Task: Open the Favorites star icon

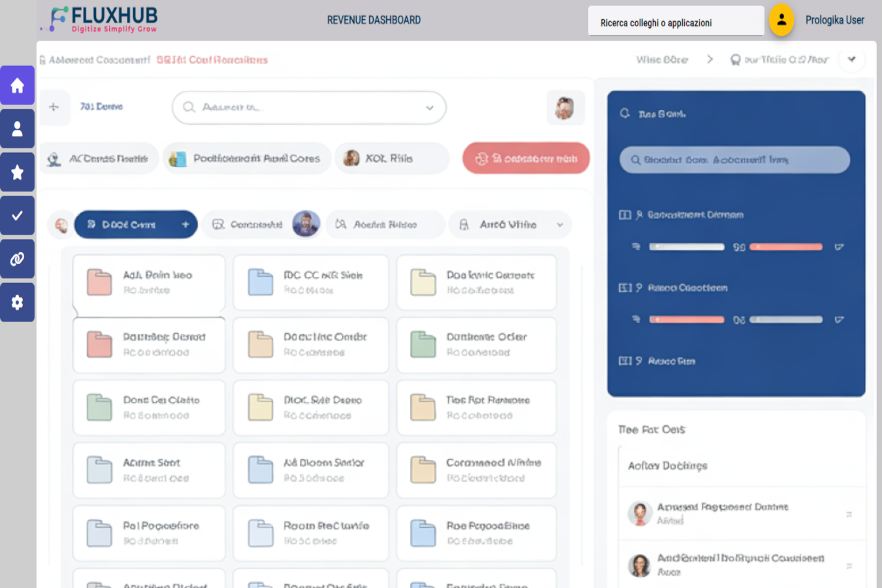Action: [x=18, y=172]
